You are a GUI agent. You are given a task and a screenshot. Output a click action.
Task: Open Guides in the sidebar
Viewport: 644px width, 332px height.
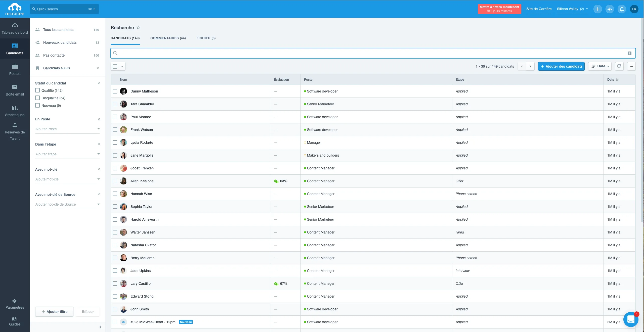tap(15, 321)
